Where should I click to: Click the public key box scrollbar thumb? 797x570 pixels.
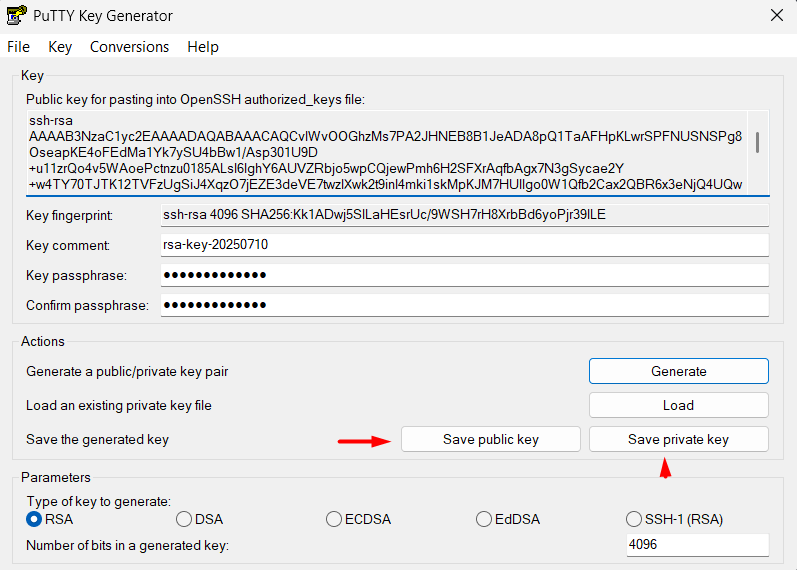(757, 142)
